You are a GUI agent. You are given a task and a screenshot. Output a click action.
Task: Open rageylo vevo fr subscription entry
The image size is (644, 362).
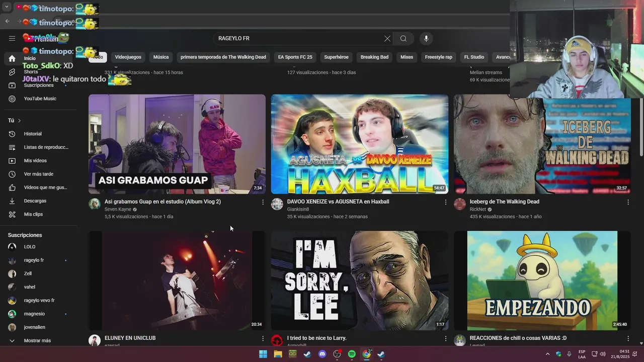[x=38, y=301]
